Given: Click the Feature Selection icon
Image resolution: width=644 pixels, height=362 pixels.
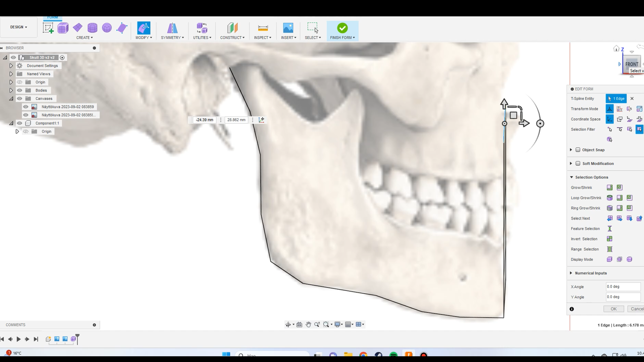Looking at the screenshot, I should [609, 229].
